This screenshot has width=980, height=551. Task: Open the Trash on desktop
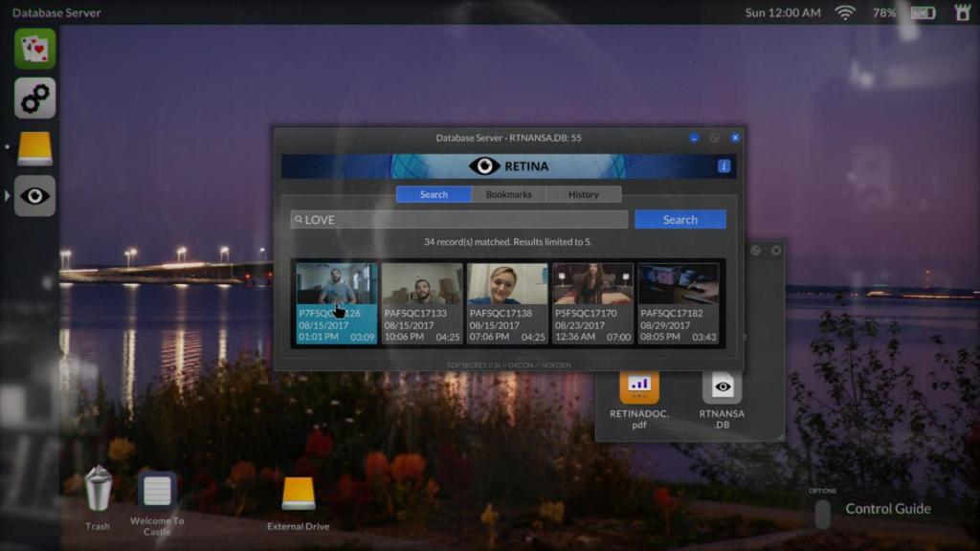click(x=99, y=489)
